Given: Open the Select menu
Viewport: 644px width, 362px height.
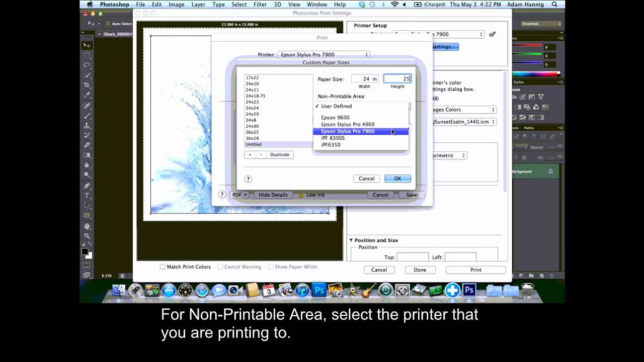Looking at the screenshot, I should click(x=239, y=5).
